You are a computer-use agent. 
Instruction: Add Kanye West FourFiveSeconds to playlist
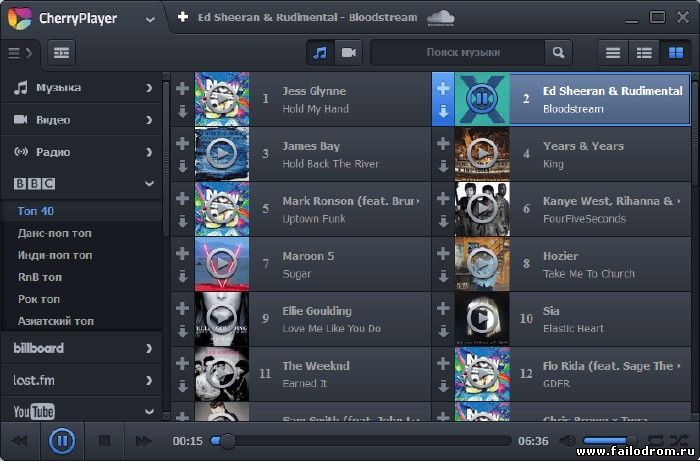coord(443,198)
